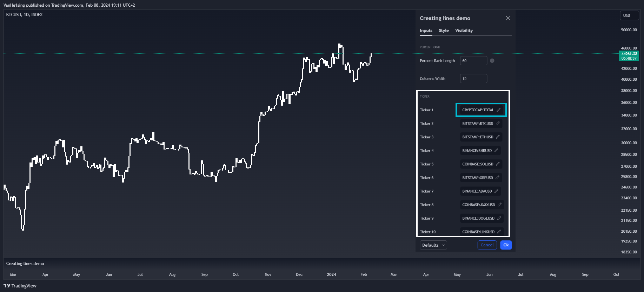Select the COINBASE:AVAXUSD symbol field
The width and height of the screenshot is (644, 292).
click(x=482, y=205)
